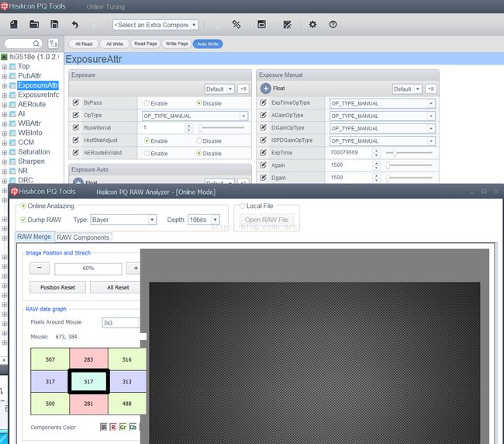
Task: Toggle the Dump RAW checkbox
Action: [23, 220]
